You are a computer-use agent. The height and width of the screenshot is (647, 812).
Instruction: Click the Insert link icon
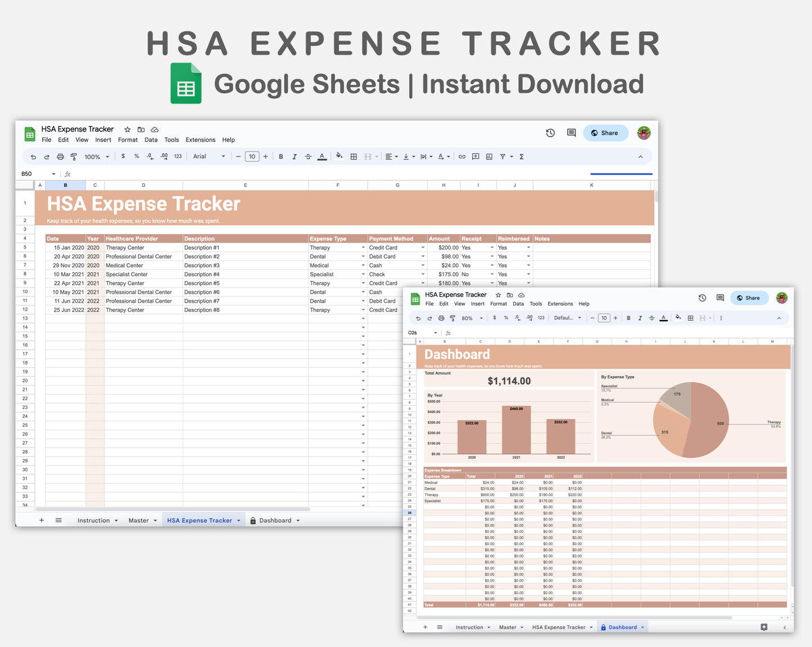pyautogui.click(x=461, y=156)
